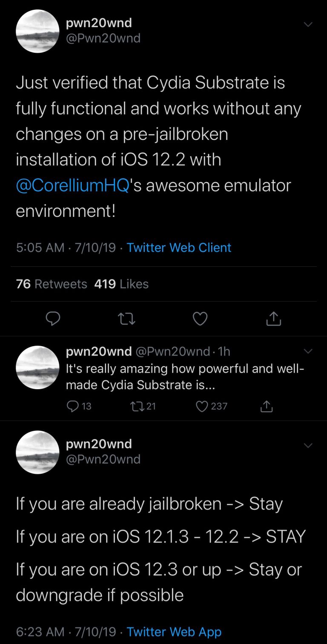Retweet the tweet with 21 retweets
The height and width of the screenshot is (644, 327).
tap(137, 406)
